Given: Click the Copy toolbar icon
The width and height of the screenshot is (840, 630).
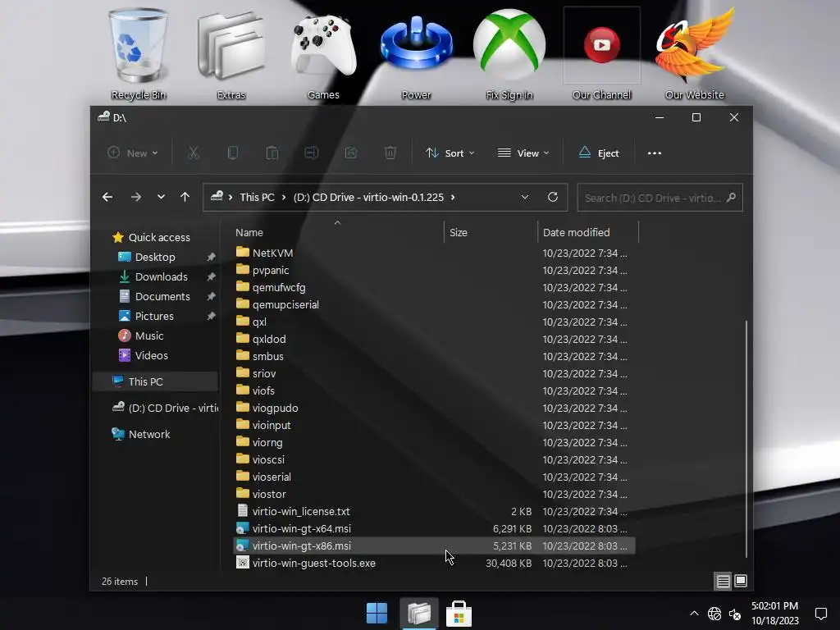Looking at the screenshot, I should (232, 153).
